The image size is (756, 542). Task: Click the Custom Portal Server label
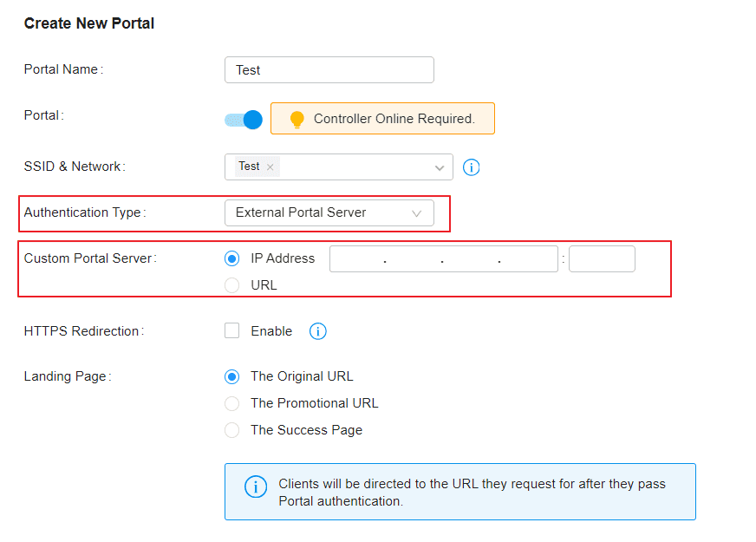pyautogui.click(x=90, y=258)
